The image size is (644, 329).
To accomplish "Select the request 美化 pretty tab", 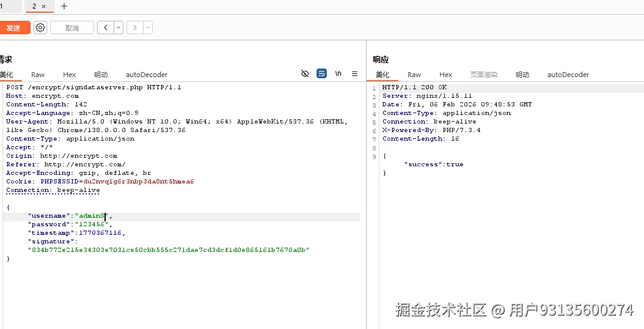I will click(7, 75).
